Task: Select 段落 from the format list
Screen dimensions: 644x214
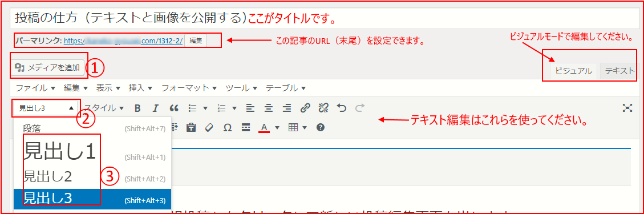Action: click(92, 128)
